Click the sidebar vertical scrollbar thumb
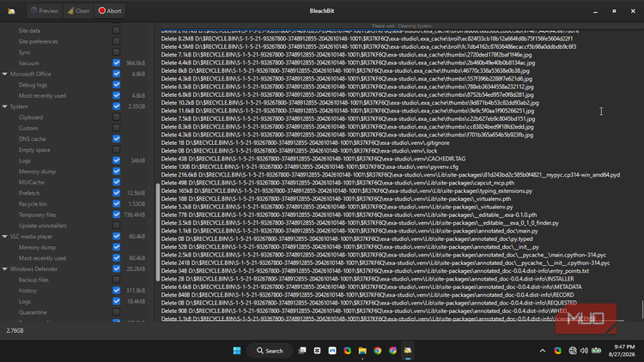The height and width of the screenshot is (362, 644). (x=158, y=232)
